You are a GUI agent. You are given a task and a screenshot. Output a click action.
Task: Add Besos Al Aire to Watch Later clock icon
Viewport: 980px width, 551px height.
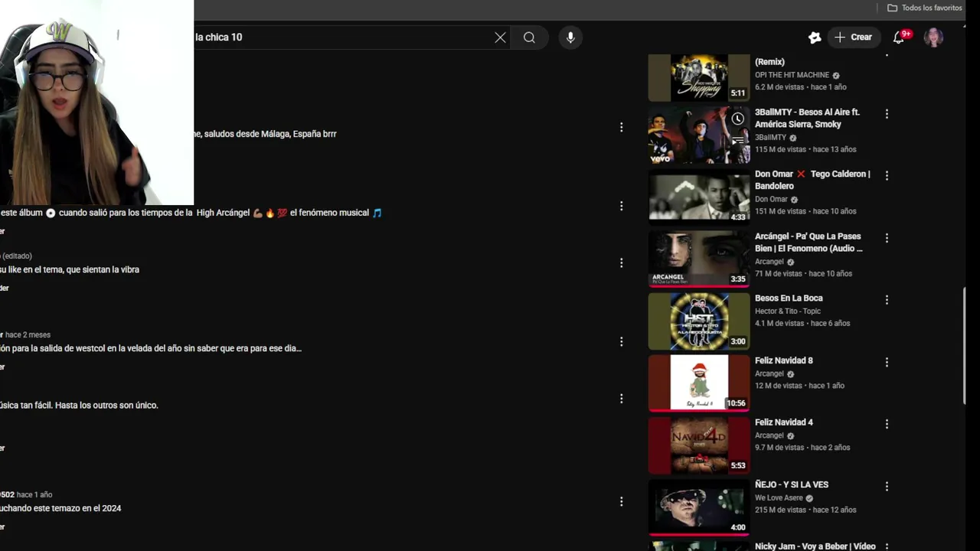[737, 119]
